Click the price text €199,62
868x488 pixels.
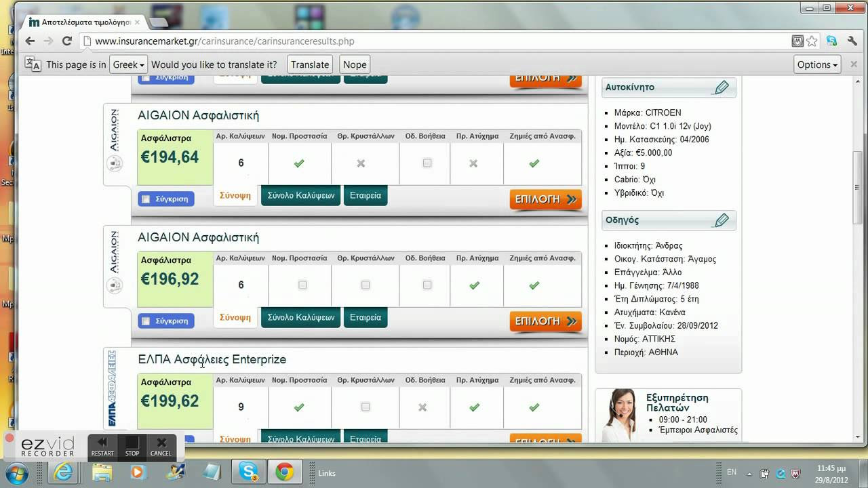(x=170, y=401)
